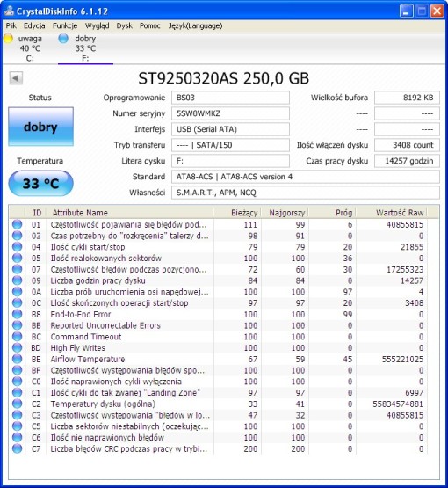Click status circle for Reported Uncorrectable Errors

pyautogui.click(x=17, y=325)
